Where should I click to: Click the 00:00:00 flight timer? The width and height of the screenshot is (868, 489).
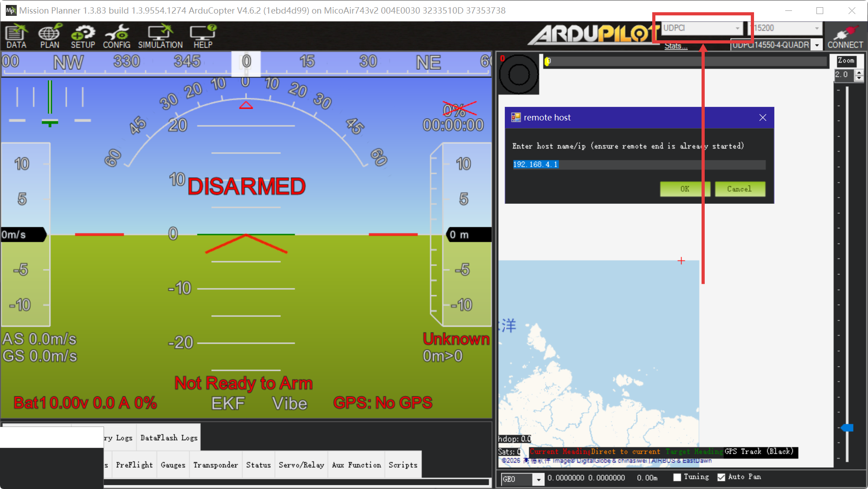(x=453, y=125)
